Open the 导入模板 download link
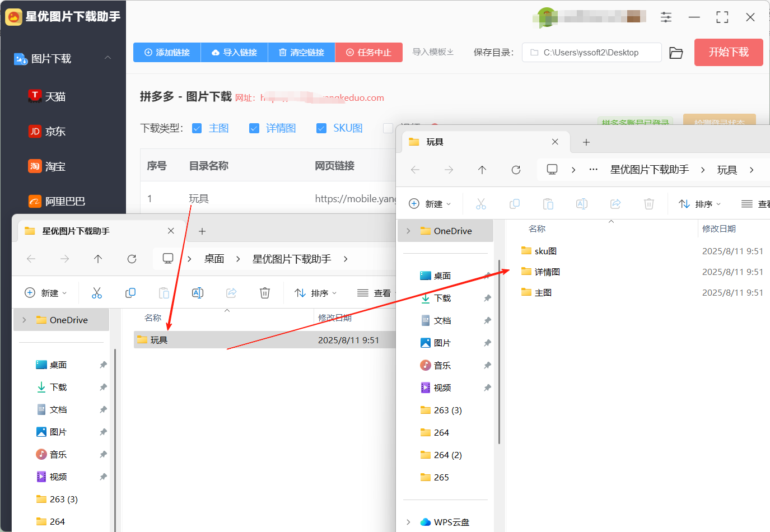 433,52
